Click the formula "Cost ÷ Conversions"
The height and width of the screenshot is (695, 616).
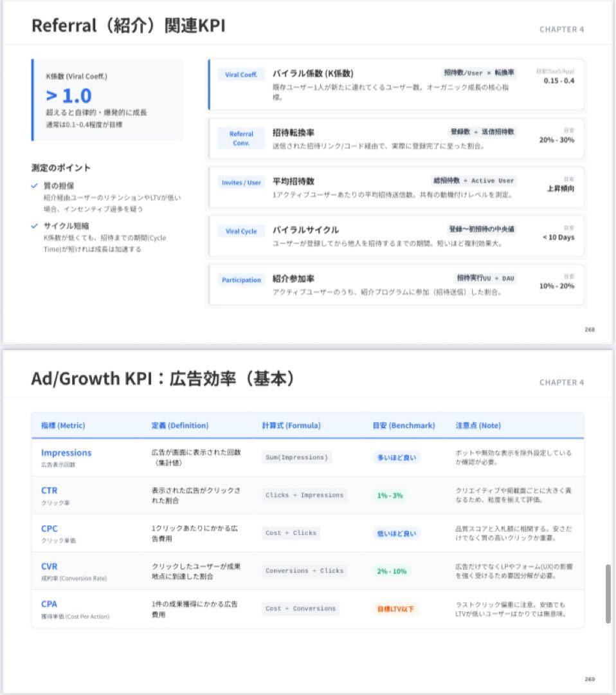pyautogui.click(x=300, y=609)
